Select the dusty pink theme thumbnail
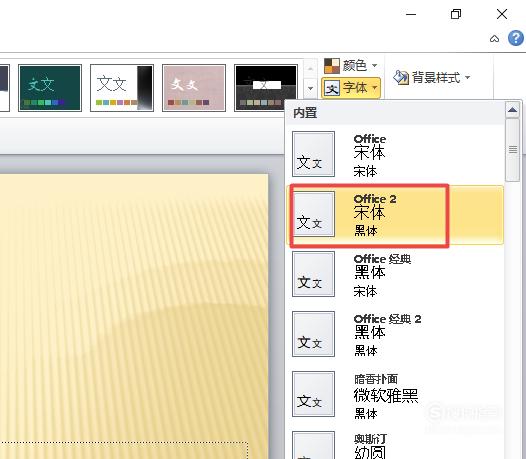The width and height of the screenshot is (526, 459). 194,88
